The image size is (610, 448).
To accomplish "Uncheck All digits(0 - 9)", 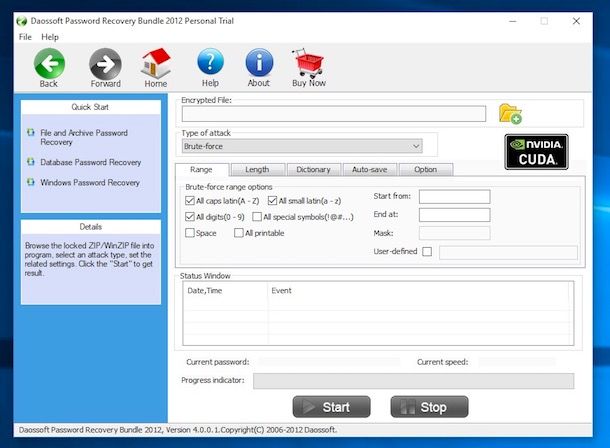I will point(190,217).
